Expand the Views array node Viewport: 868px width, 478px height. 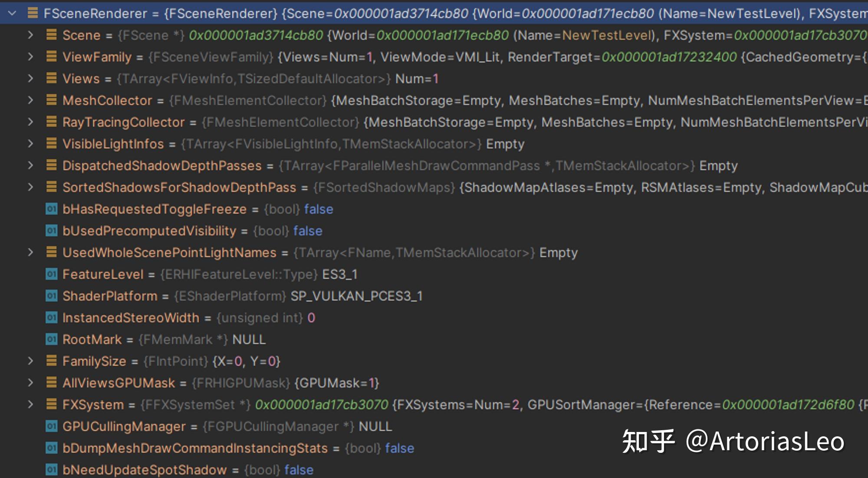point(30,78)
